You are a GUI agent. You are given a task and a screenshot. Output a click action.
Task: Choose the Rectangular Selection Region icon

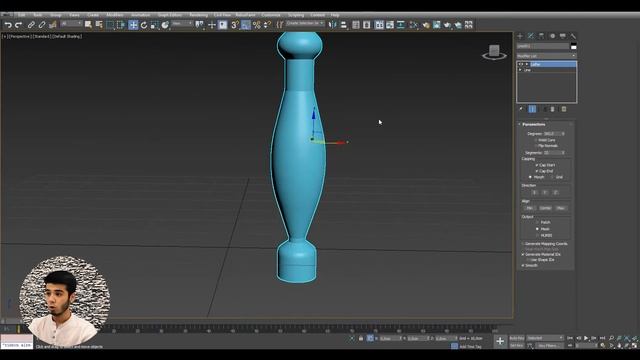[x=110, y=25]
